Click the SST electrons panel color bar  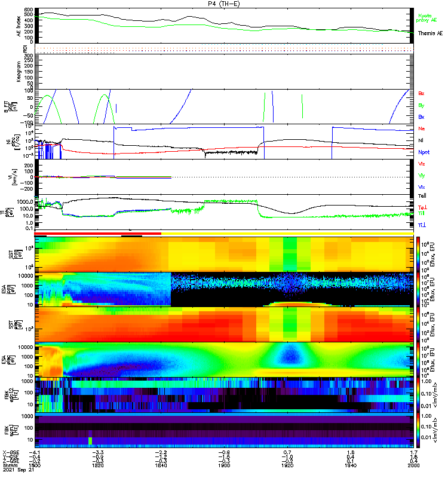tap(418, 324)
